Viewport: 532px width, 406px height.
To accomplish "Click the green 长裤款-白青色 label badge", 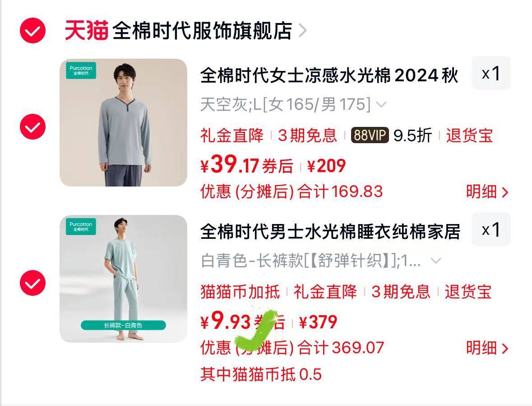I will coord(123,325).
